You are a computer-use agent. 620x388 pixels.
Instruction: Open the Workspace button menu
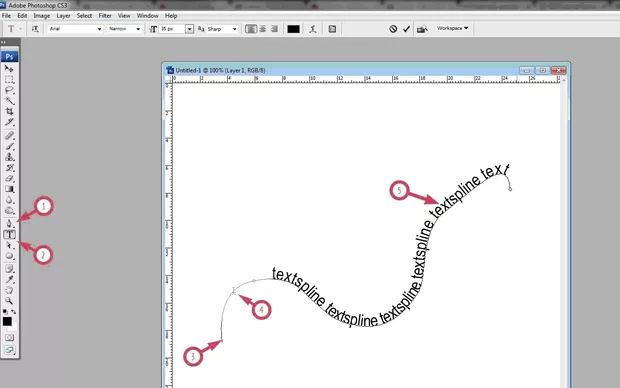pyautogui.click(x=453, y=28)
